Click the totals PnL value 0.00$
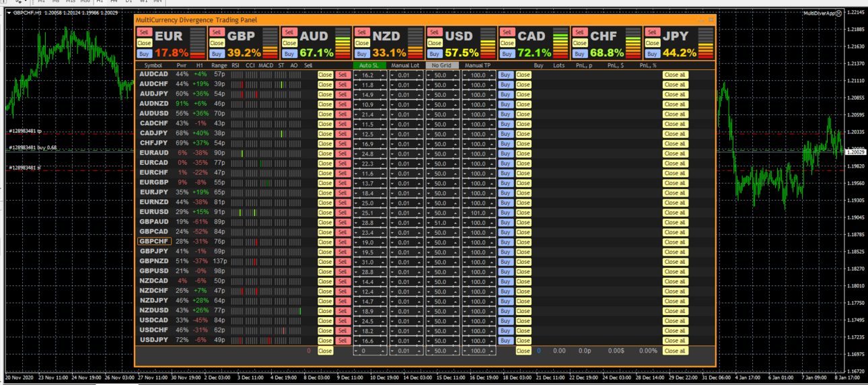 click(x=616, y=351)
